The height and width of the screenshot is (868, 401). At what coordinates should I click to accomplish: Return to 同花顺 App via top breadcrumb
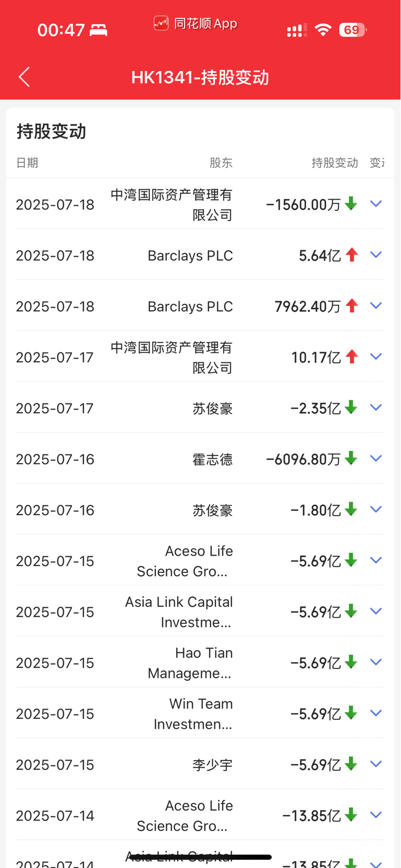tap(196, 23)
